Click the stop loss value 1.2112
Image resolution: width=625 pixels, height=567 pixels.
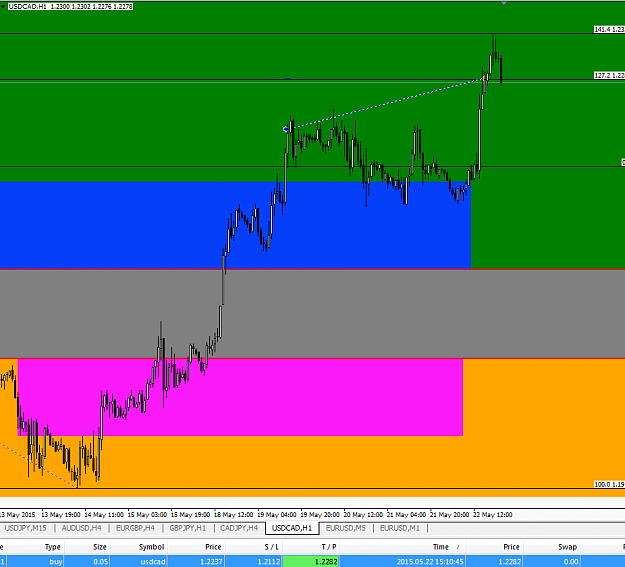[x=269, y=561]
